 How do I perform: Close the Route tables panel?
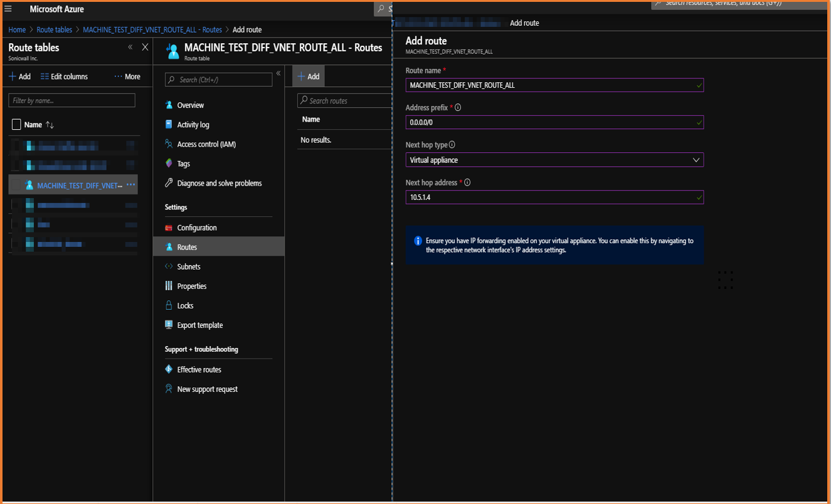coord(145,47)
